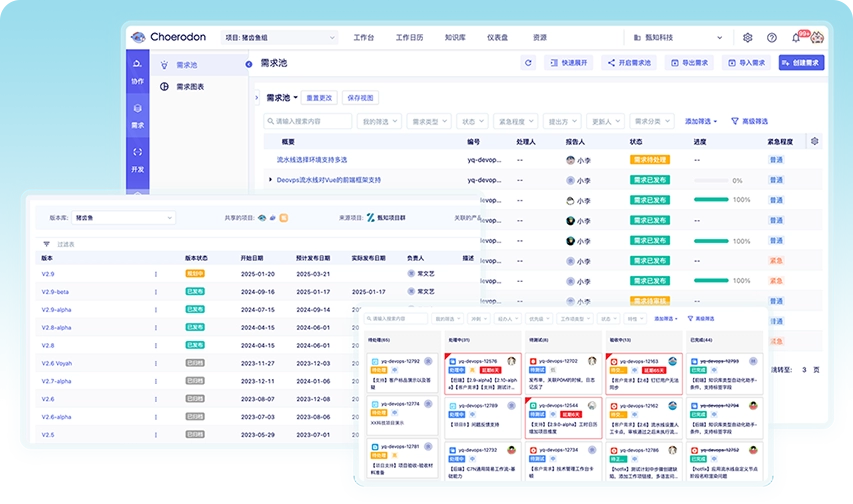Viewport: 853px width, 504px height.
Task: Open the 工作日历 top menu
Action: 409,38
